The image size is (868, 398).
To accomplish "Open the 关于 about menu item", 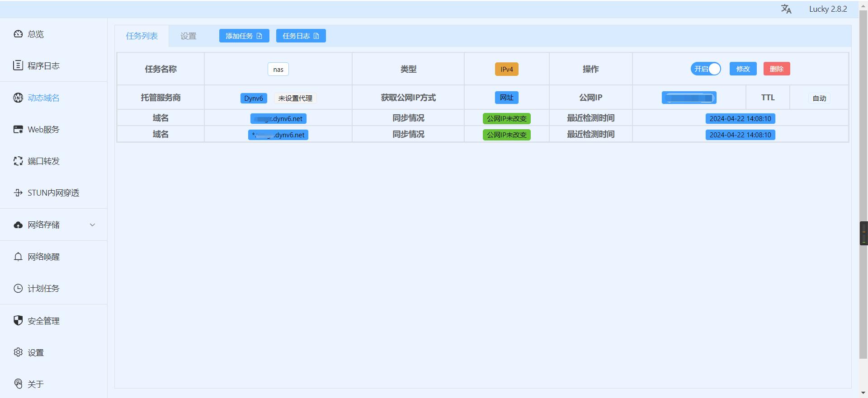I will (x=35, y=384).
